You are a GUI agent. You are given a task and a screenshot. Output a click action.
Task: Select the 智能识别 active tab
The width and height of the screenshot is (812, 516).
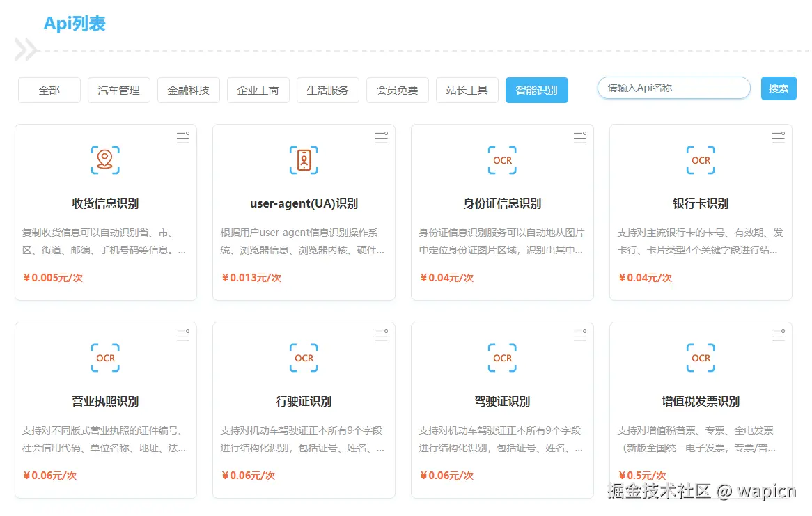click(536, 90)
